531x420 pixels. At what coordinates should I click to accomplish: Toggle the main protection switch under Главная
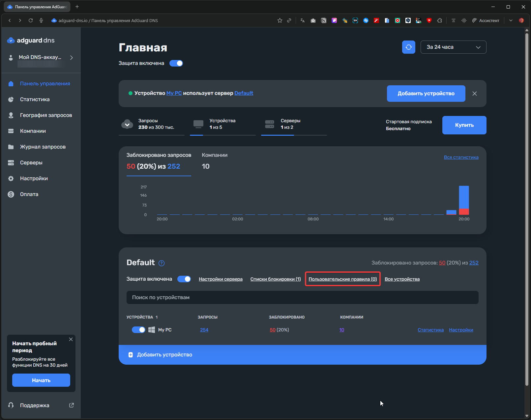[x=176, y=63]
